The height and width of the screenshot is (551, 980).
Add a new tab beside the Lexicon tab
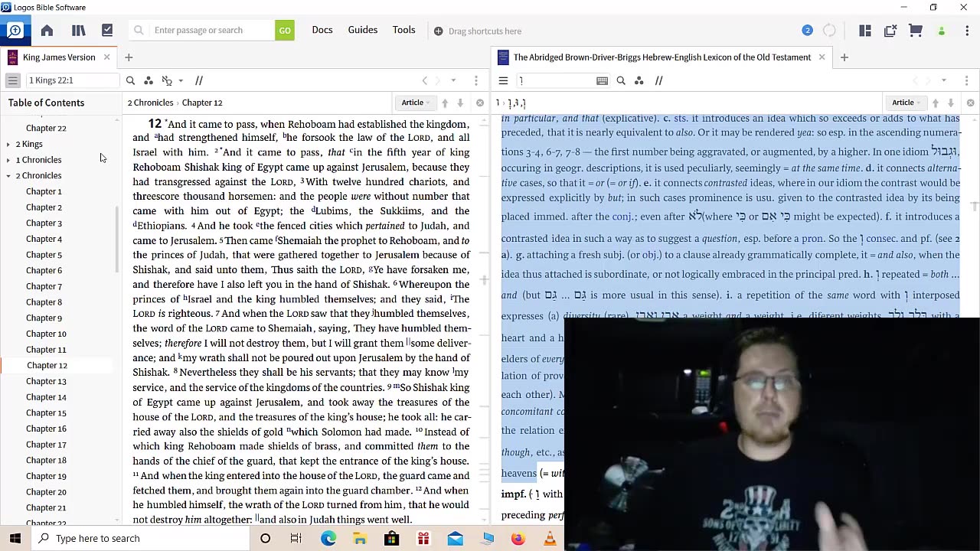pyautogui.click(x=844, y=57)
